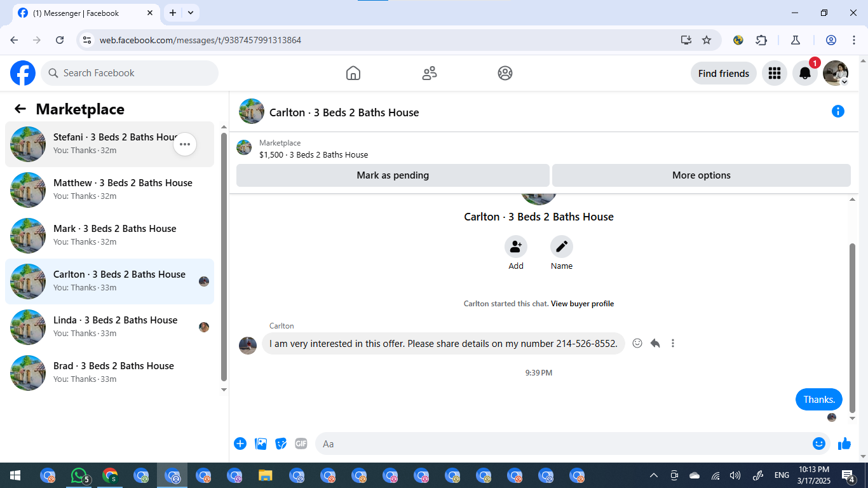
Task: Go to Facebook Home icon
Action: pos(353,73)
